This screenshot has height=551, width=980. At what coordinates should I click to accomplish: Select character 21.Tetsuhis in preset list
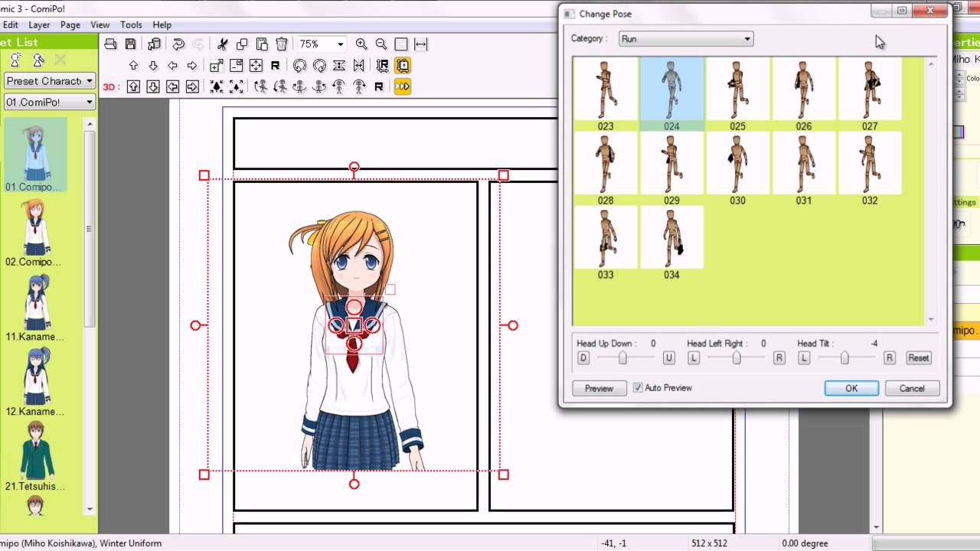(35, 457)
